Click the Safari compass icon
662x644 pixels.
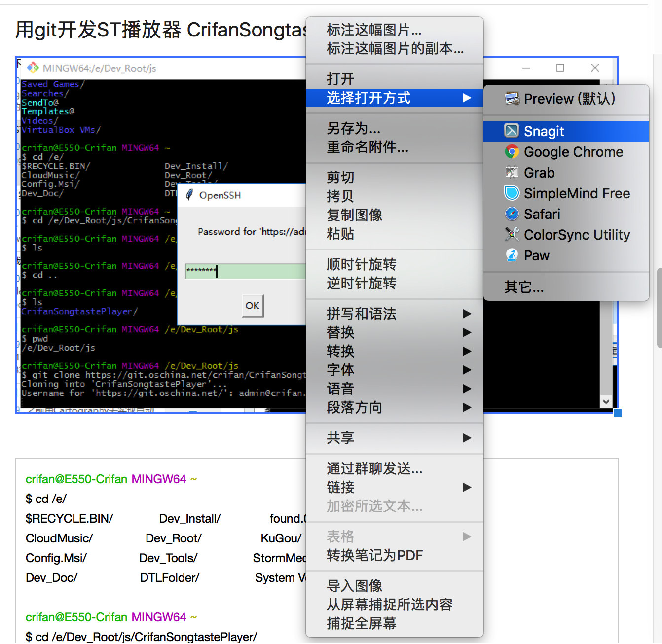tap(512, 214)
